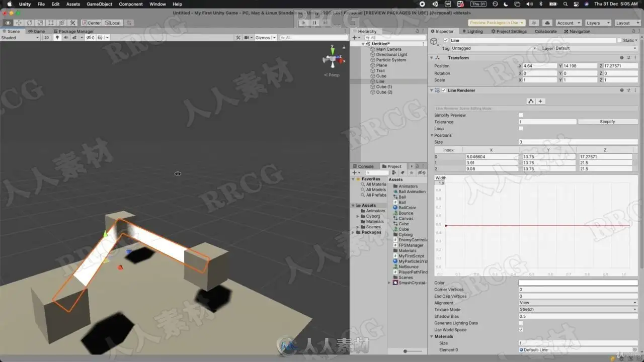This screenshot has width=644, height=362.
Task: Select the Scale tool in toolbar
Action: [40, 23]
